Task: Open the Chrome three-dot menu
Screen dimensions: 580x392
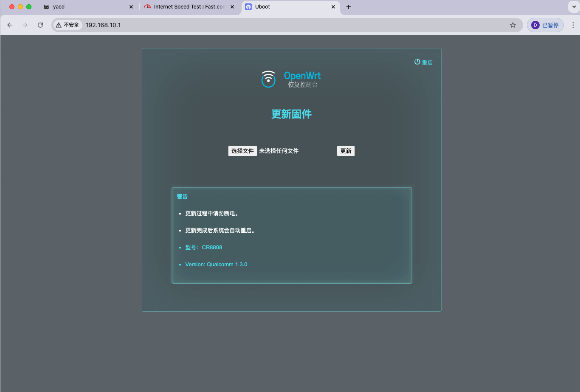Action: tap(573, 25)
